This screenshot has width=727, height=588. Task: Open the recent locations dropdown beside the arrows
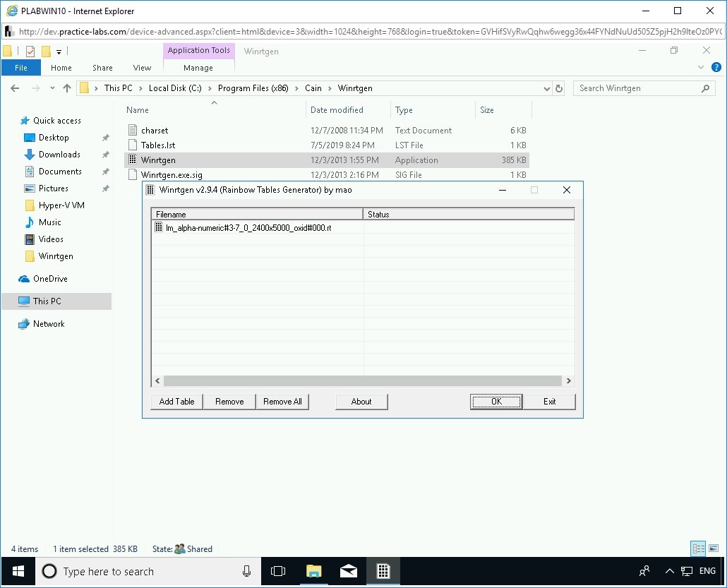click(x=53, y=88)
